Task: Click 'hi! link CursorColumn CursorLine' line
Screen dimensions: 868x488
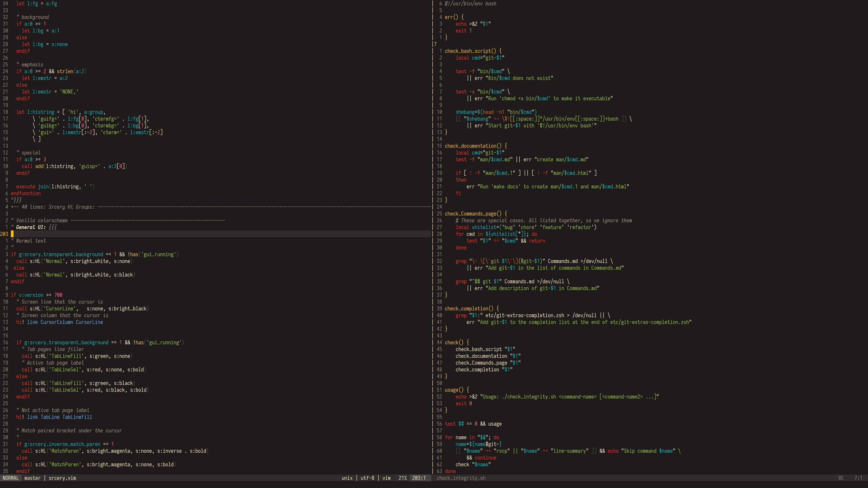Action: coord(59,322)
